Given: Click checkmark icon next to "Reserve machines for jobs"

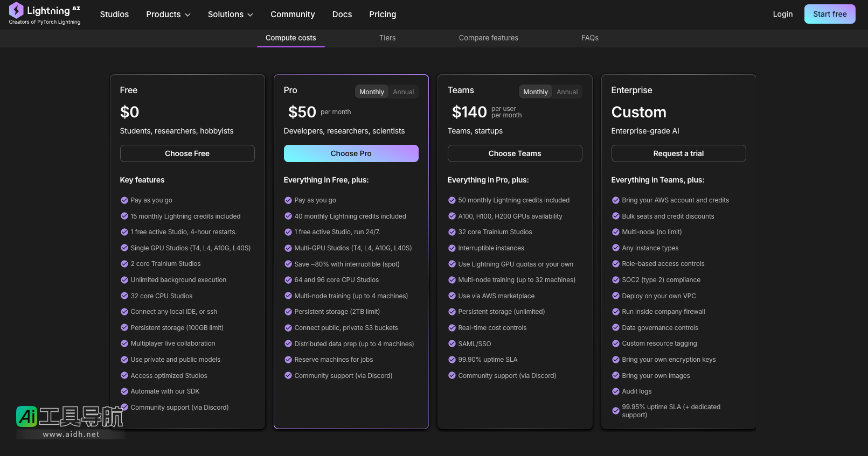Looking at the screenshot, I should tap(288, 360).
